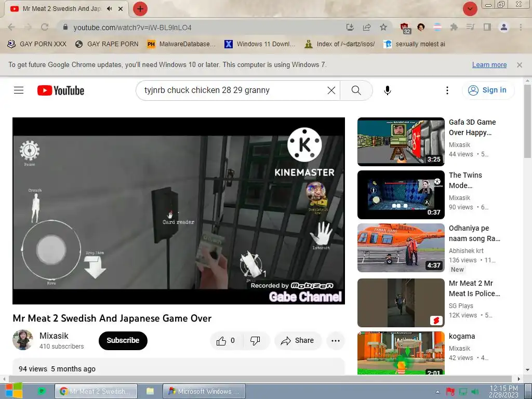Open Gafa 3D Game Over thumbnail
This screenshot has height=399, width=532.
click(401, 141)
